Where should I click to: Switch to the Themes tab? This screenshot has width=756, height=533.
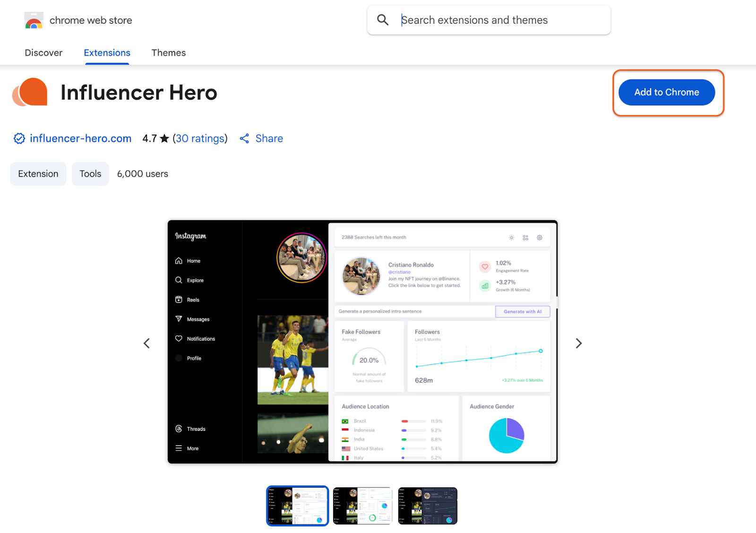pyautogui.click(x=169, y=53)
